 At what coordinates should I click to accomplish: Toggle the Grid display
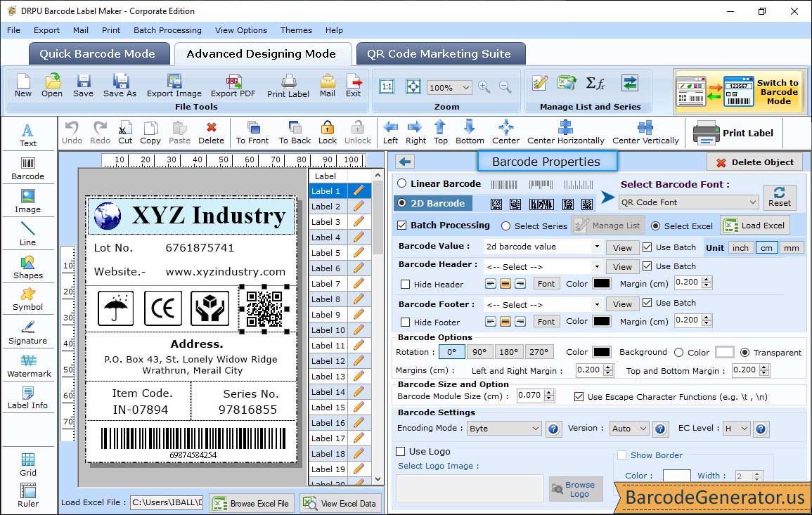pos(28,464)
